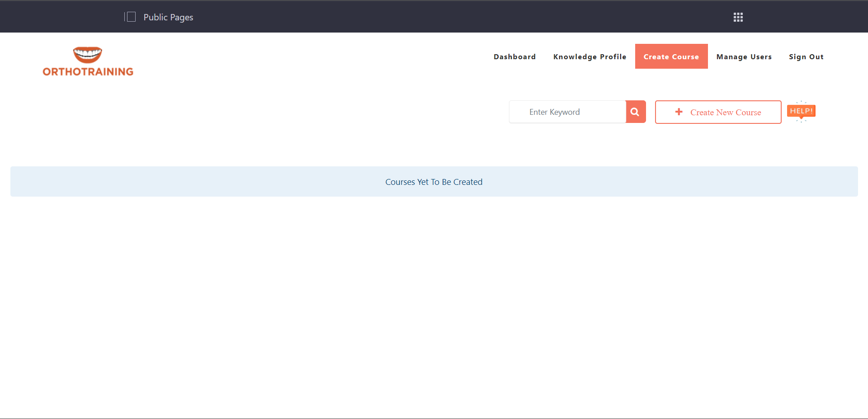Sign Out of the account
This screenshot has width=868, height=419.
pos(806,57)
